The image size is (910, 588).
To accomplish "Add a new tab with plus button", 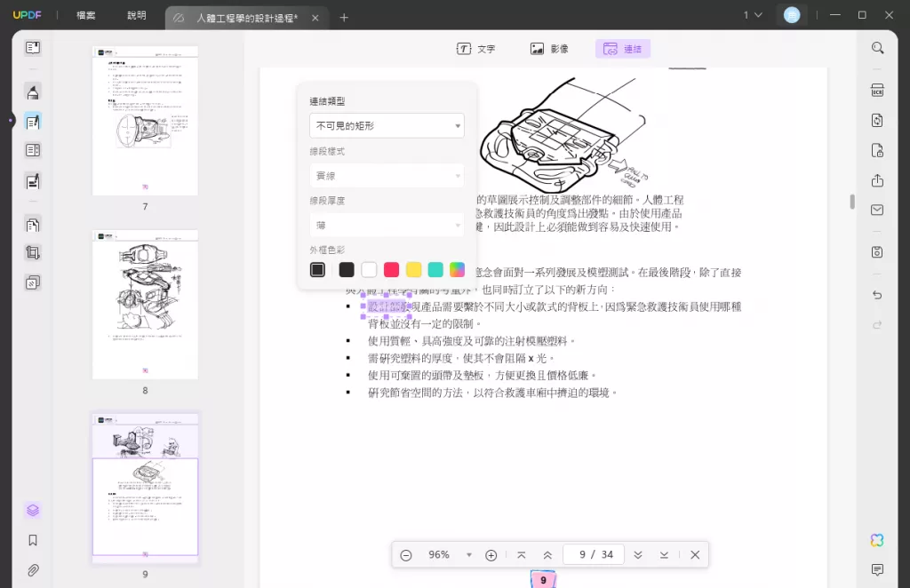I will (x=344, y=18).
